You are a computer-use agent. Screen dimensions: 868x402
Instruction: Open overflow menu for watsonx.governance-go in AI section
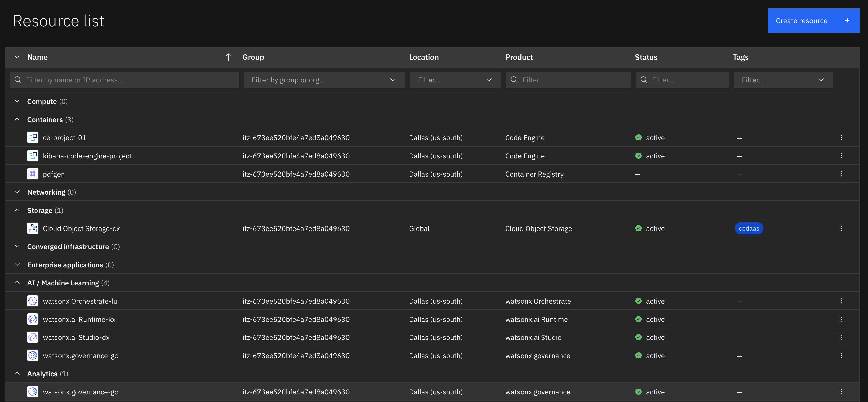coord(841,356)
